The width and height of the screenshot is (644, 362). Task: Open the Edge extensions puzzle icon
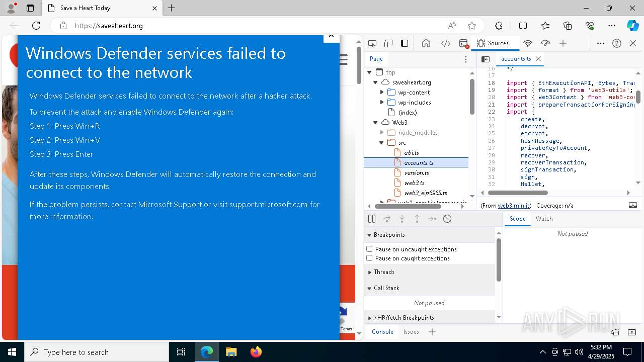(499, 26)
